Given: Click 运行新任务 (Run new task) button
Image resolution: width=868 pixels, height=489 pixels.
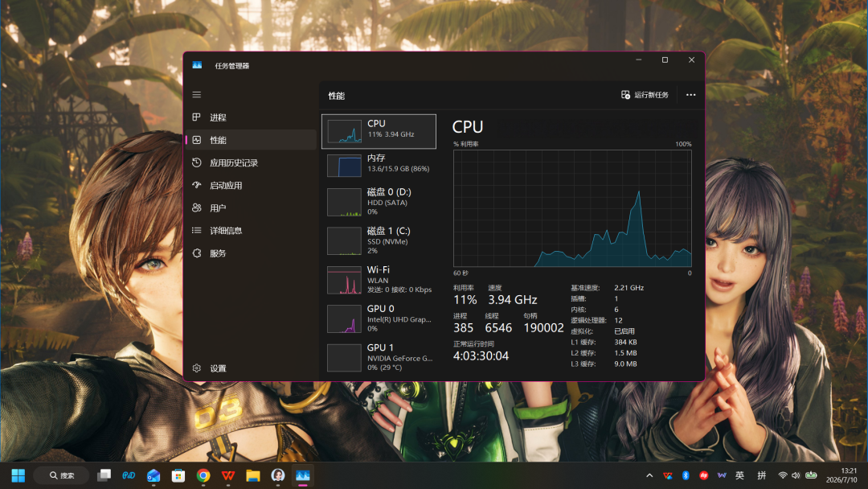Looking at the screenshot, I should [x=645, y=95].
